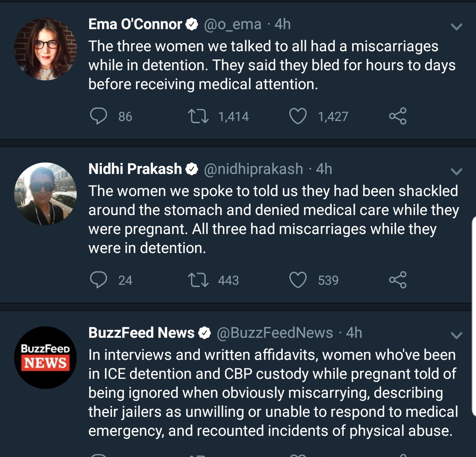
Task: Expand more options on BuzzFeed News tweet
Action: point(457,336)
